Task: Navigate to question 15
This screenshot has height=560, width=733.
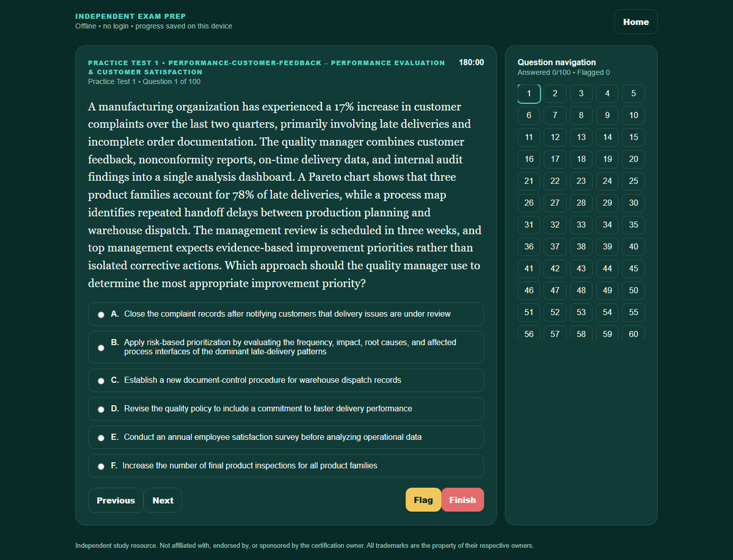Action: tap(633, 137)
